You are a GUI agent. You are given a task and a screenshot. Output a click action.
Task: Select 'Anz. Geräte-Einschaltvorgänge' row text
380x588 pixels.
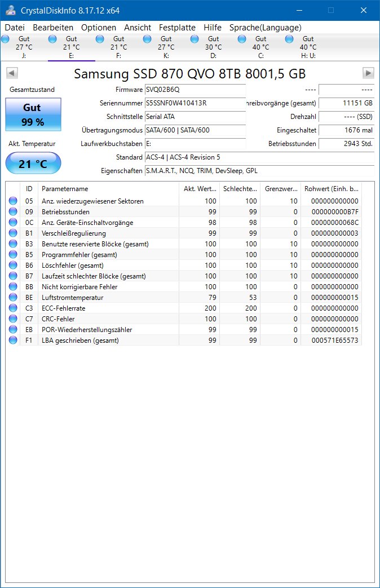pos(87,222)
